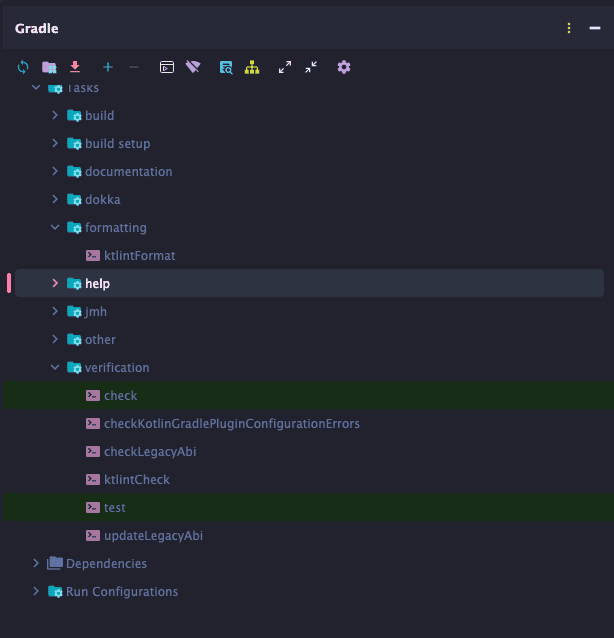The height and width of the screenshot is (638, 614).
Task: Open the Gradle build tool settings gear
Action: 344,67
